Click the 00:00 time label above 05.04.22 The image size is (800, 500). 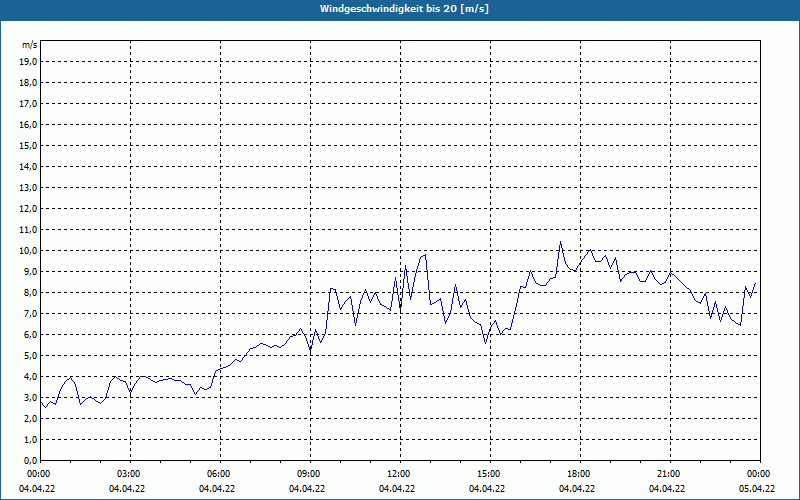click(760, 474)
